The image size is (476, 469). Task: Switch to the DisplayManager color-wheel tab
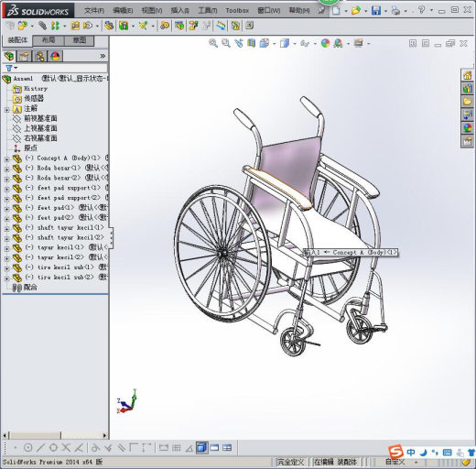click(x=55, y=56)
